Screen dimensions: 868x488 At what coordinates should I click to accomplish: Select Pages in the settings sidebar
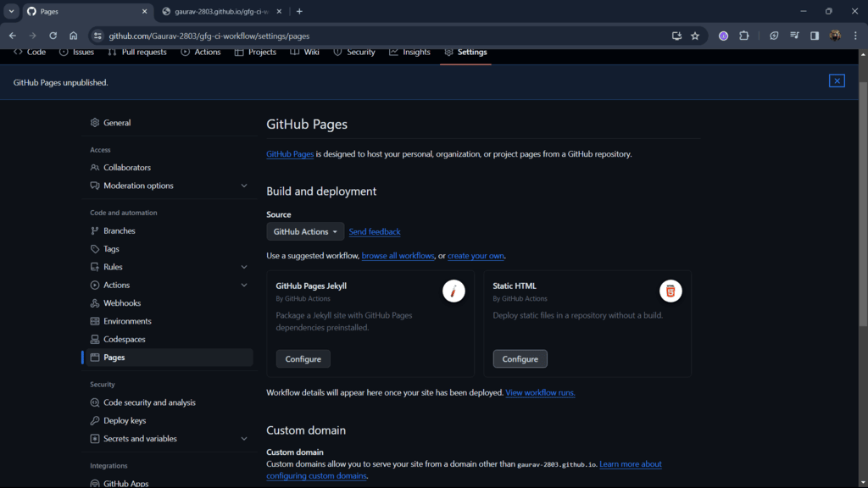pos(170,358)
